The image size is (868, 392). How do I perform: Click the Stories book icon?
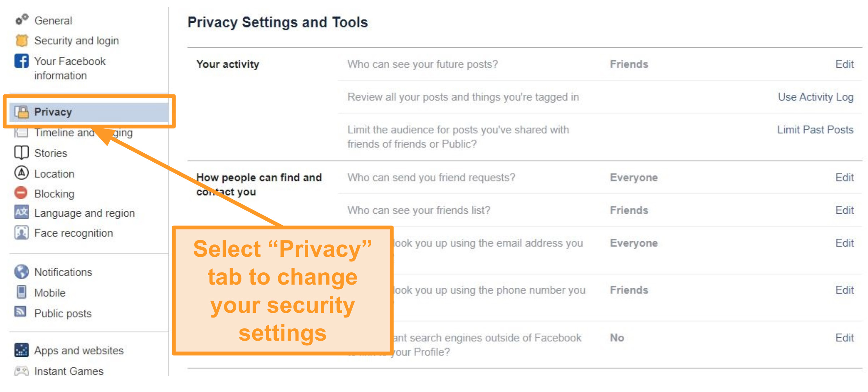[x=21, y=153]
